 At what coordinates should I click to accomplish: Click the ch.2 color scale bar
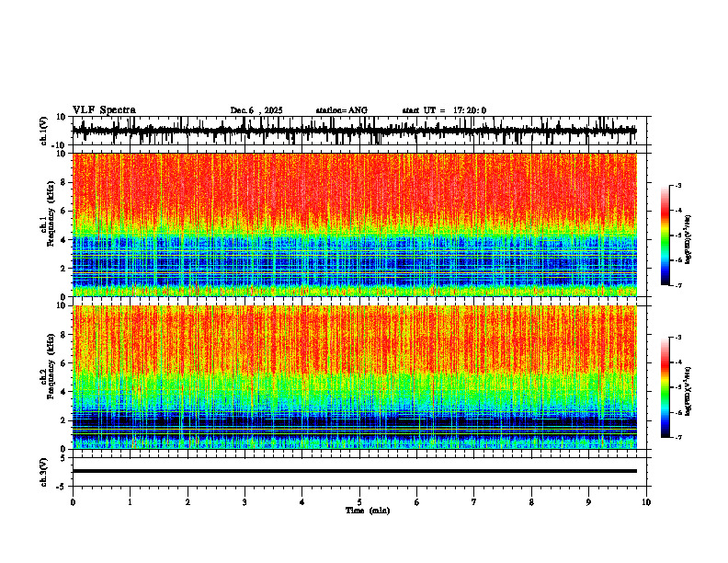point(665,387)
